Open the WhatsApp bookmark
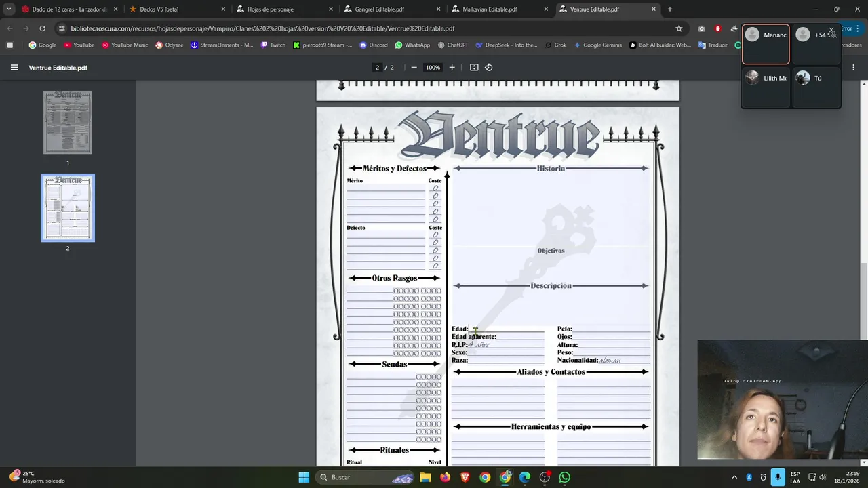The image size is (868, 488). click(x=412, y=45)
